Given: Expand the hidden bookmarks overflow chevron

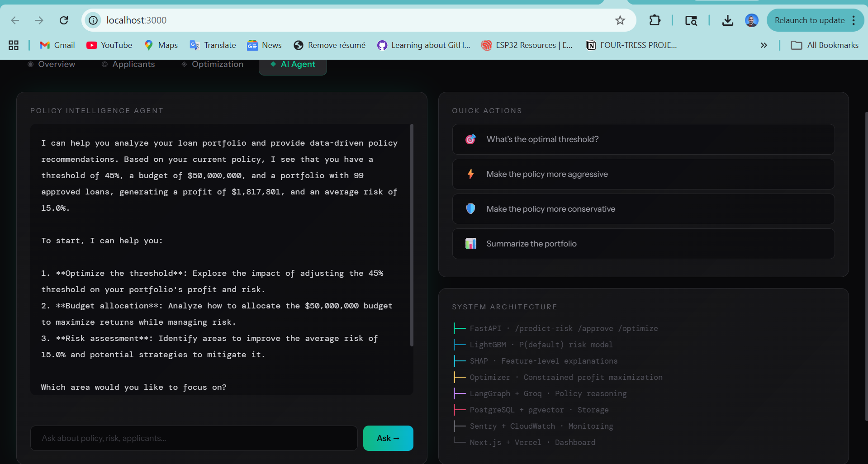Looking at the screenshot, I should point(764,45).
